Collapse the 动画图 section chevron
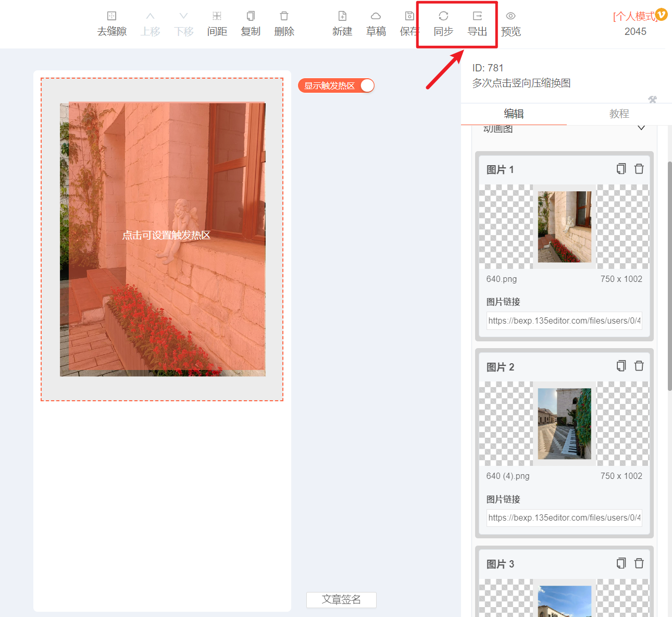This screenshot has height=617, width=672. click(x=641, y=128)
